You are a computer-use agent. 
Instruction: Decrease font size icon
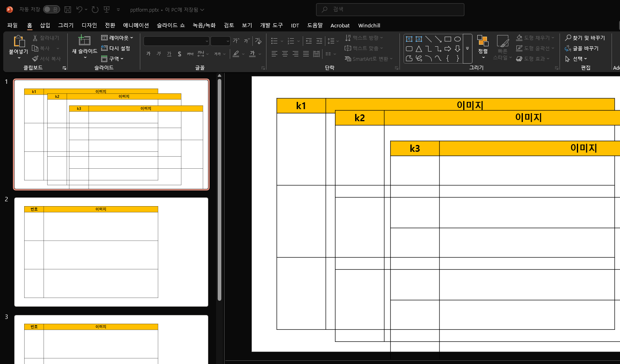247,41
